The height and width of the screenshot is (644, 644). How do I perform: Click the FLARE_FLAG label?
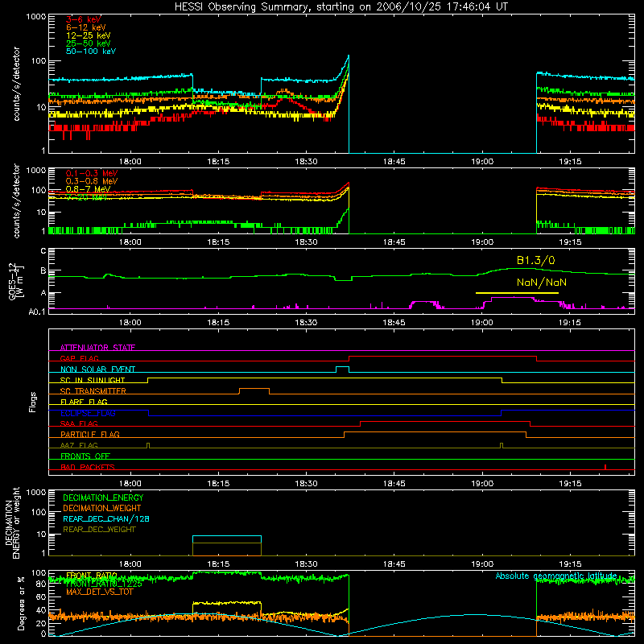(84, 402)
